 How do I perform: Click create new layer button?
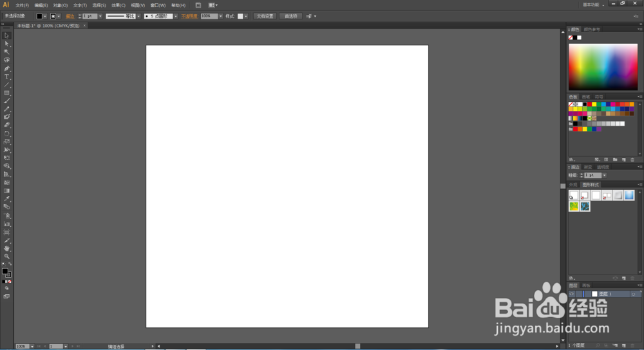click(624, 345)
